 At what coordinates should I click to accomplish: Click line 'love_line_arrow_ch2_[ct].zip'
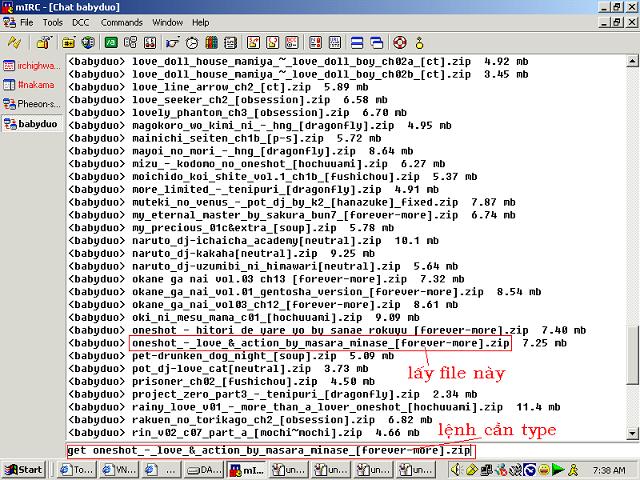pyautogui.click(x=221, y=87)
